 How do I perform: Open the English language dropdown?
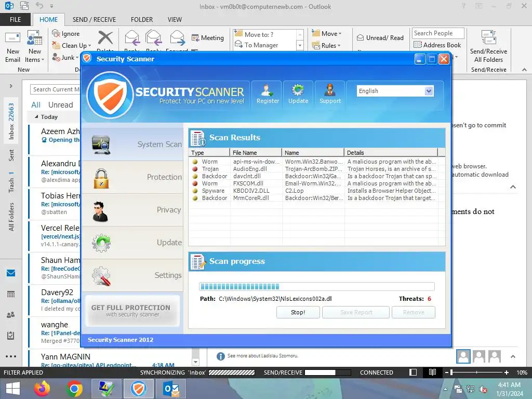(x=429, y=91)
